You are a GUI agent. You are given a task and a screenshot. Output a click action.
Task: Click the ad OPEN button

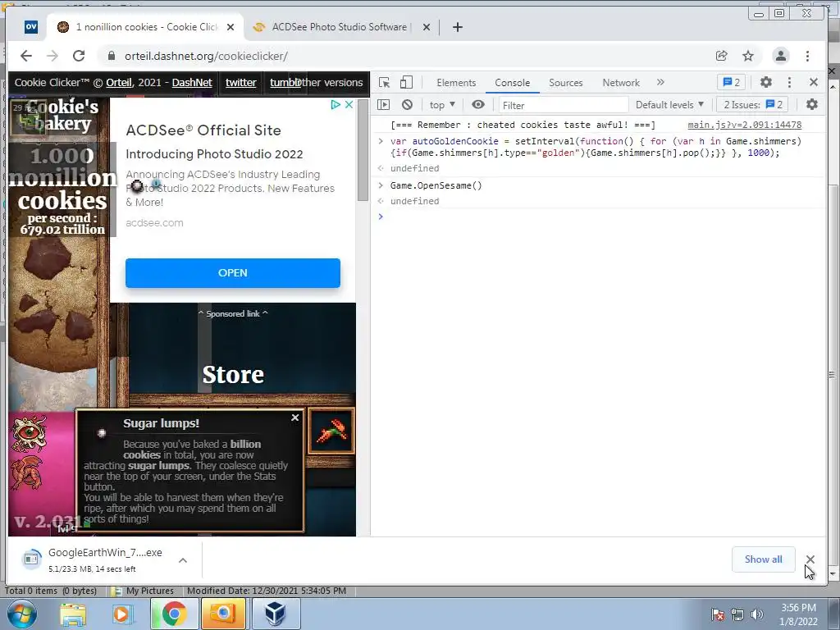pyautogui.click(x=232, y=272)
